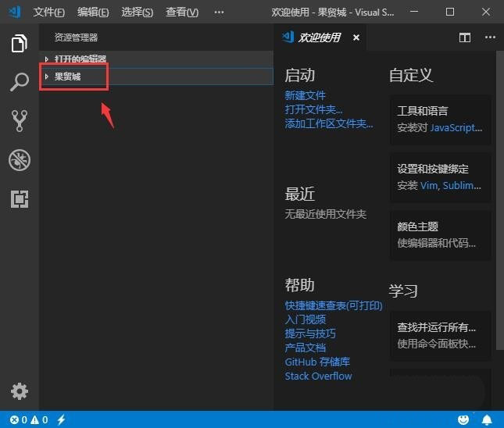Open the Explorer files icon in activity bar
The height and width of the screenshot is (428, 504).
click(x=20, y=43)
